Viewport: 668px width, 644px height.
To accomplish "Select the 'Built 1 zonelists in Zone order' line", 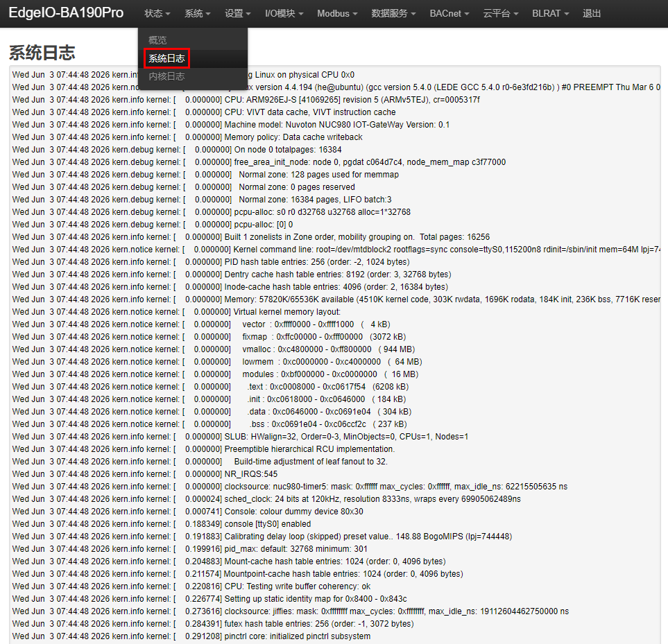I will (251, 236).
